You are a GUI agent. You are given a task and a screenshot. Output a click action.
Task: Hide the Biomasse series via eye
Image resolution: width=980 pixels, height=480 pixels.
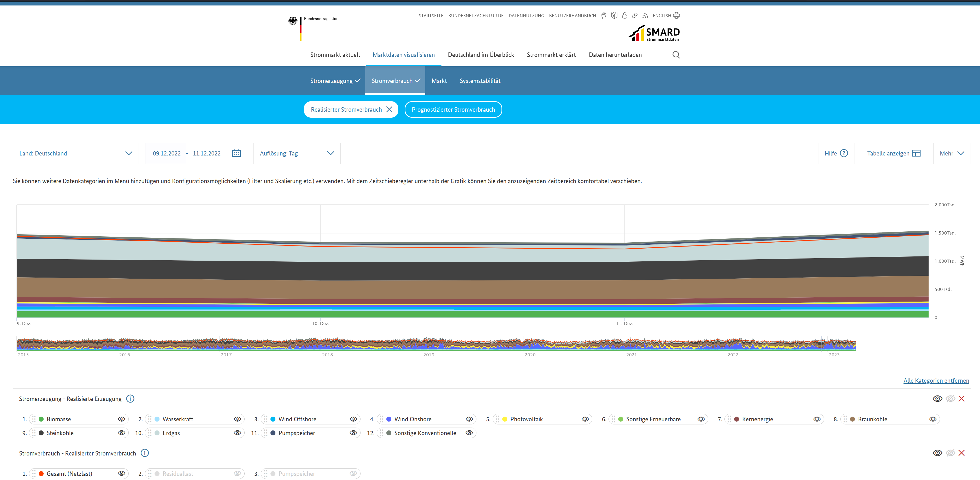pos(121,419)
